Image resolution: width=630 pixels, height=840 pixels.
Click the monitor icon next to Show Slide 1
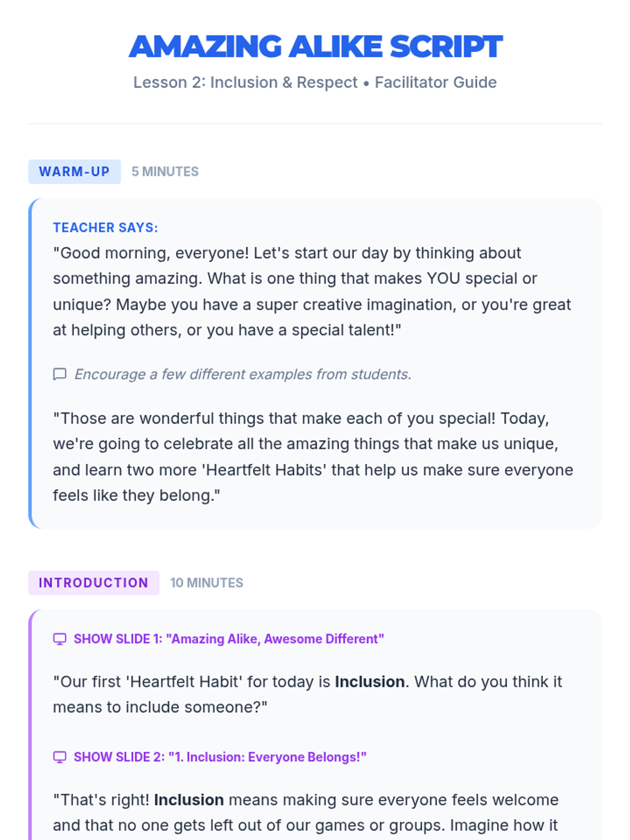60,639
